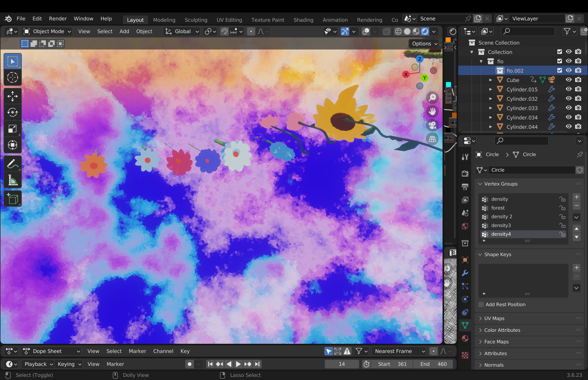Open the Modifier properties wrench tab
Screen dimensions: 588x380
tap(465, 273)
